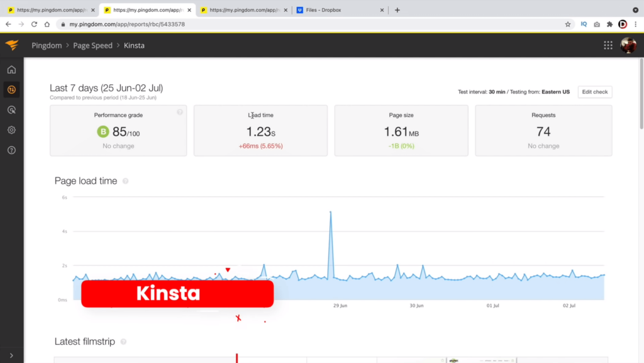
Task: Click the tall load time spike
Action: (x=331, y=213)
